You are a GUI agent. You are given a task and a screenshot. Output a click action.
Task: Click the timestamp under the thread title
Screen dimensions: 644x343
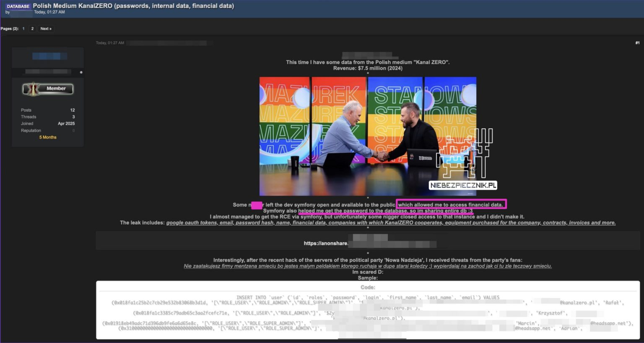[49, 12]
